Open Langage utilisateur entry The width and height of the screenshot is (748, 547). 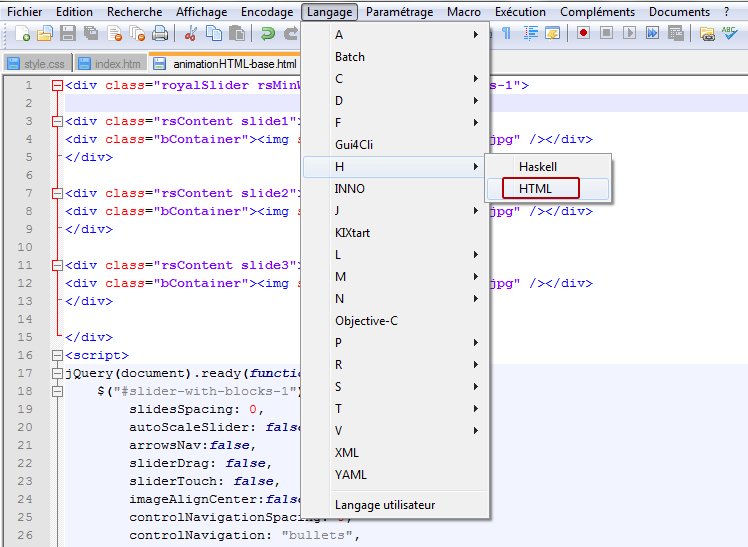point(395,505)
